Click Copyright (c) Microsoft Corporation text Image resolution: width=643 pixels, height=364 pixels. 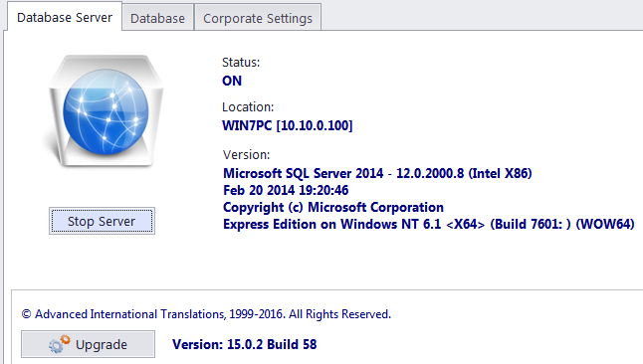(333, 208)
